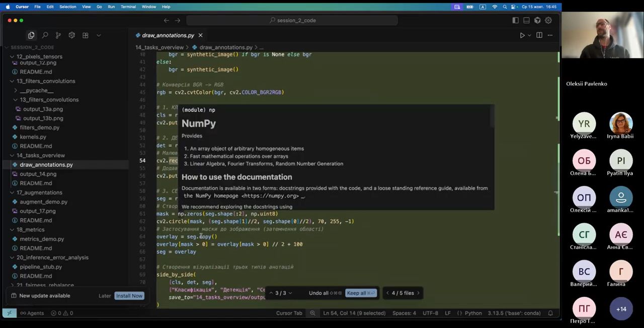Open the Terminal menu
Screen dimensions: 644x328
pyautogui.click(x=128, y=7)
